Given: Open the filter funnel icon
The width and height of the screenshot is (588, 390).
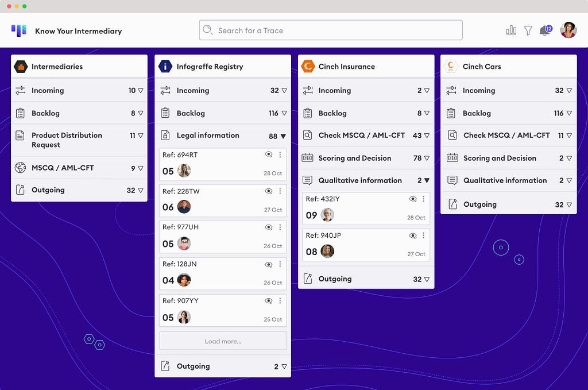Looking at the screenshot, I should [528, 30].
